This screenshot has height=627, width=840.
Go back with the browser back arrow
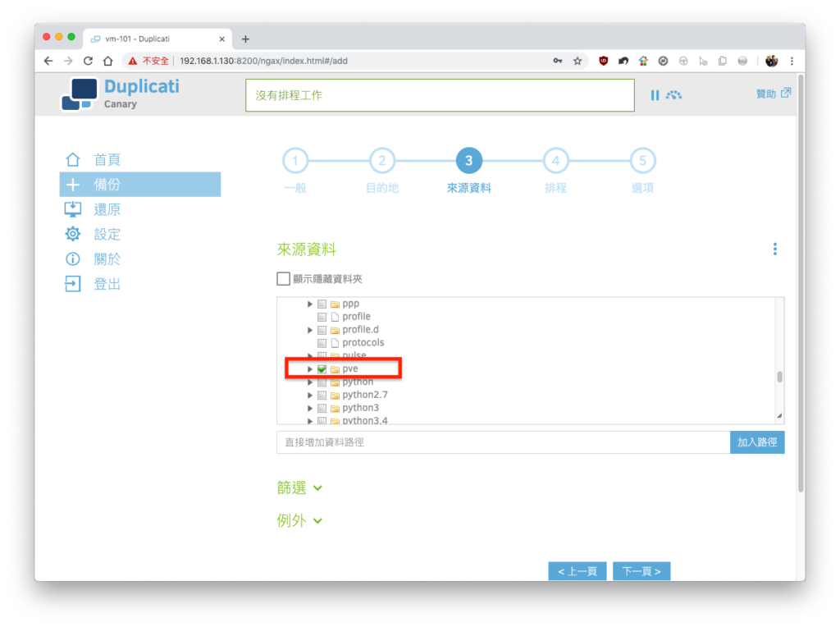click(x=48, y=61)
